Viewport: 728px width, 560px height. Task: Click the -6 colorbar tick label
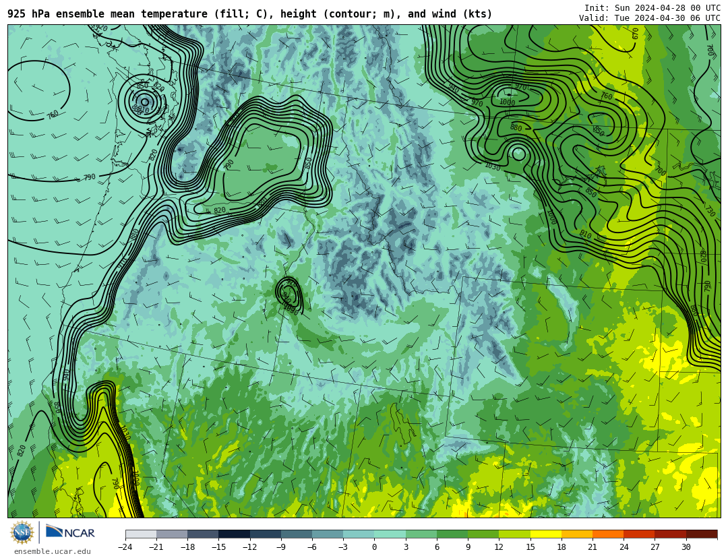tap(311, 547)
